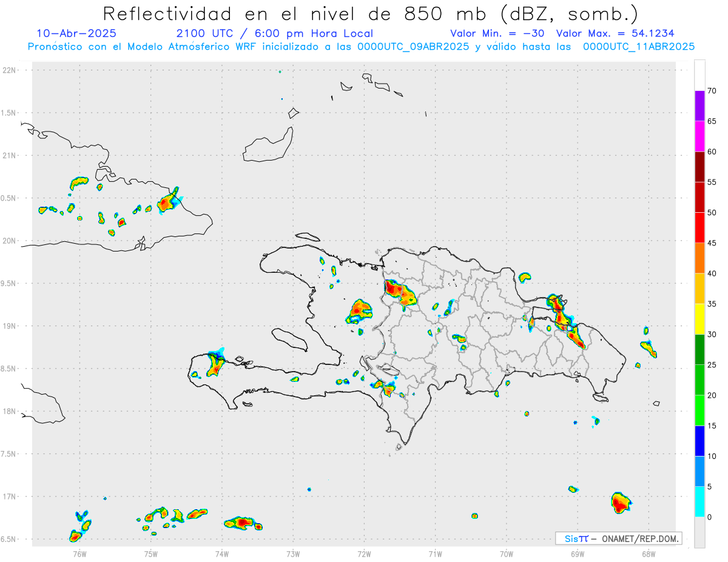Click the 'Pronóstico con el Modelo Atmosférico WRF' line
The image size is (728, 562).
point(361,47)
